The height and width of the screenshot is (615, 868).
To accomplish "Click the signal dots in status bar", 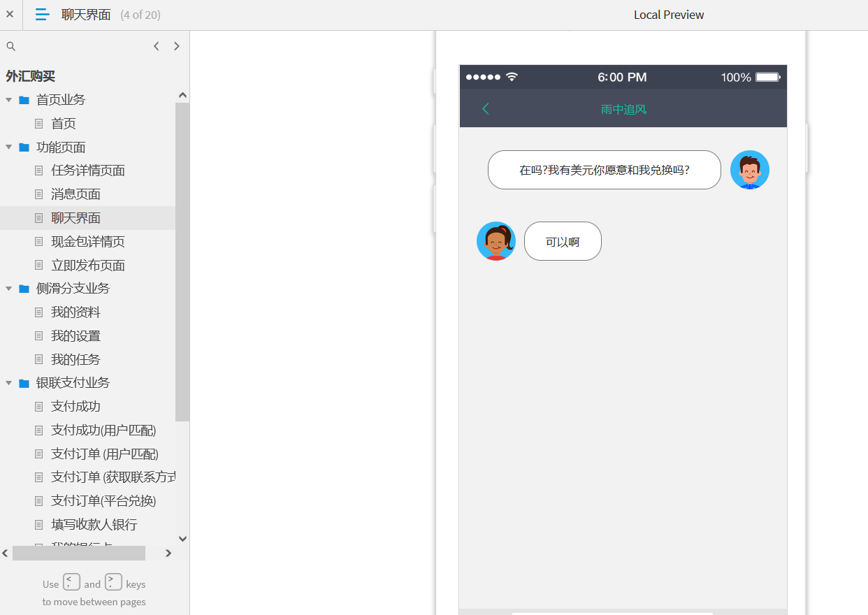I will point(483,77).
